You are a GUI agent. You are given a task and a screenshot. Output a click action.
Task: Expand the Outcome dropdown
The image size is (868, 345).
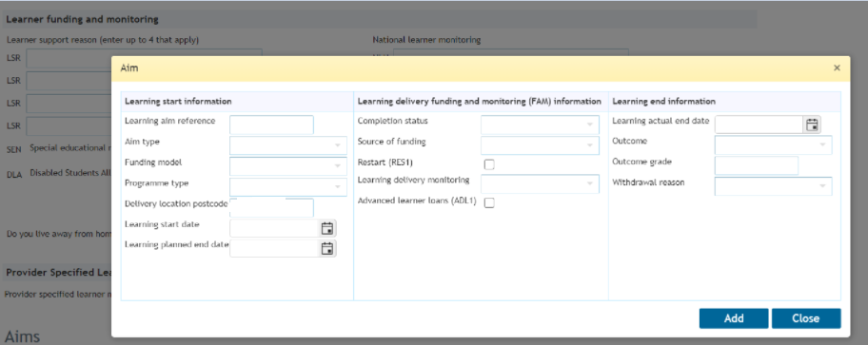(x=774, y=145)
